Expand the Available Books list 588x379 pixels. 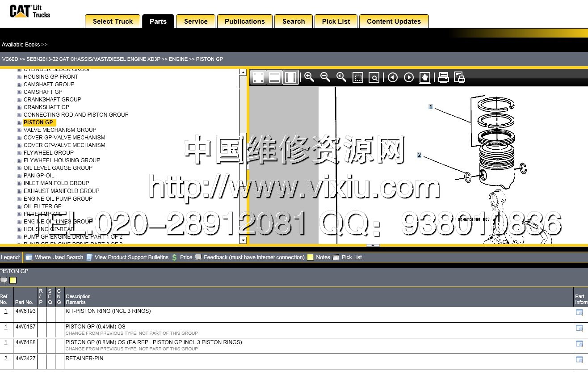[25, 45]
